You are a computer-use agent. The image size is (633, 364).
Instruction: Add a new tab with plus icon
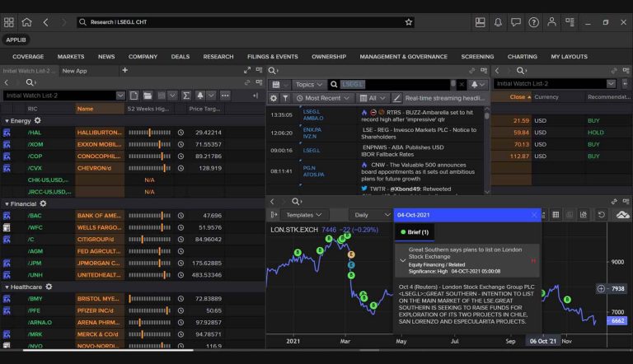tap(124, 70)
